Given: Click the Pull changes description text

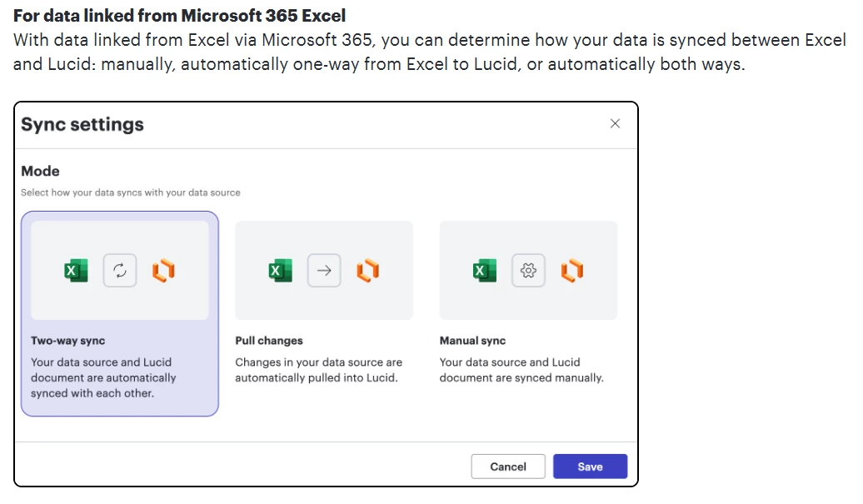Looking at the screenshot, I should pos(319,370).
